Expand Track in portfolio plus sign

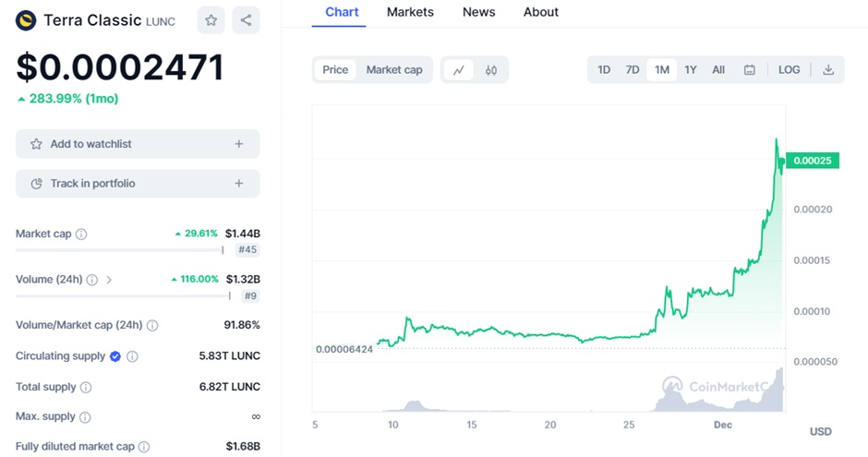coord(239,184)
